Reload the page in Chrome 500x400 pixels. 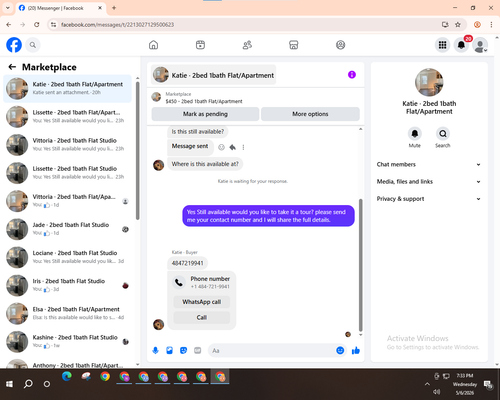[x=37, y=25]
